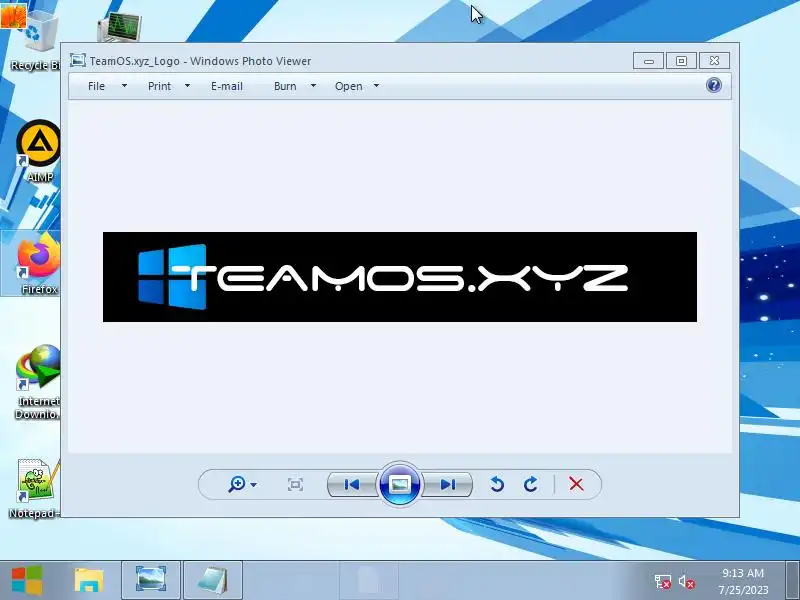Click the network status tray icon
Viewport: 800px width, 600px height.
[663, 581]
